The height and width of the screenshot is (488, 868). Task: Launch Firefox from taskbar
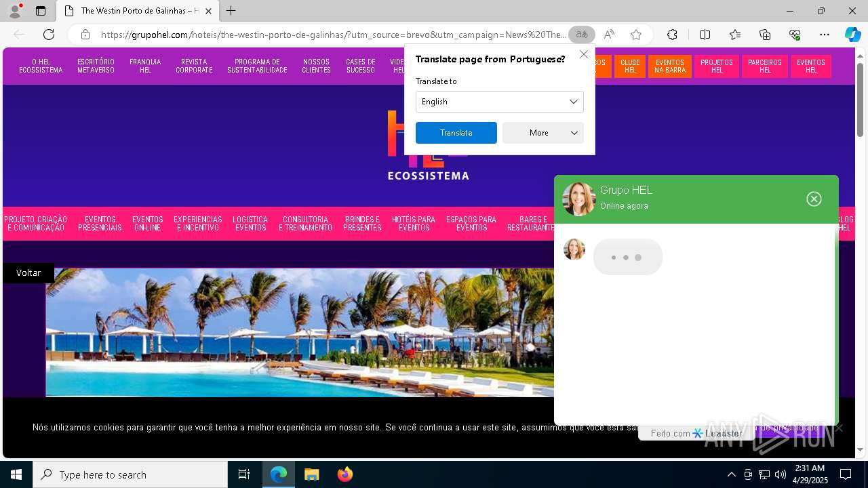[x=344, y=474]
